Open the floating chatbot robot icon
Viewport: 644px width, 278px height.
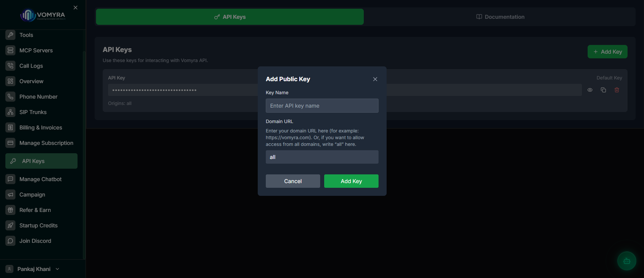pos(627,261)
